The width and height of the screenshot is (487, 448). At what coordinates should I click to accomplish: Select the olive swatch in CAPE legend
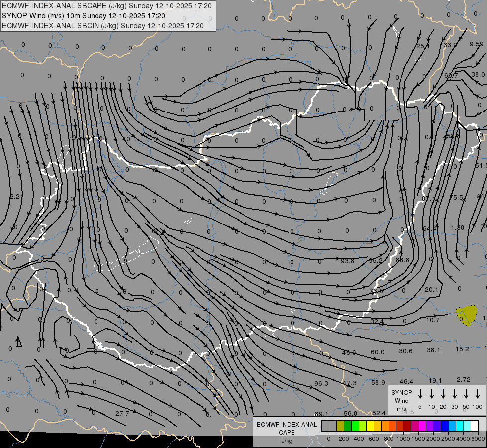point(340,426)
